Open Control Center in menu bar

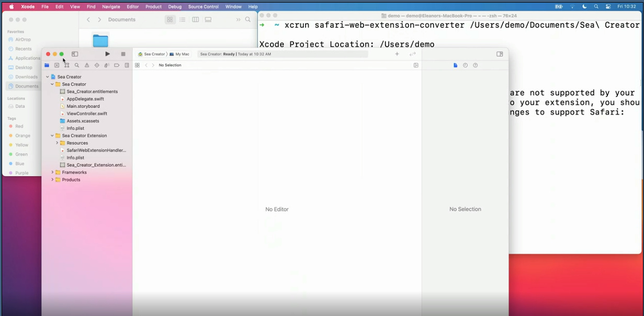[x=608, y=7]
